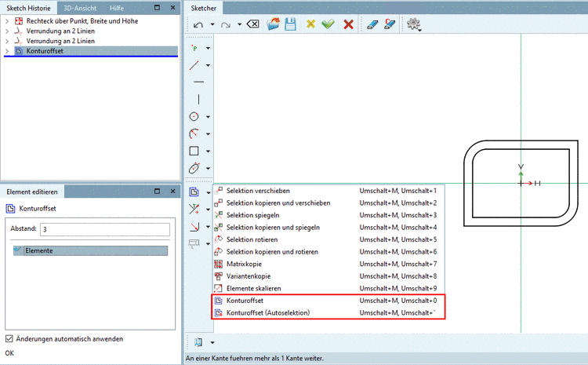Select the Rectangle tool
This screenshot has height=365, width=588.
pyautogui.click(x=194, y=151)
